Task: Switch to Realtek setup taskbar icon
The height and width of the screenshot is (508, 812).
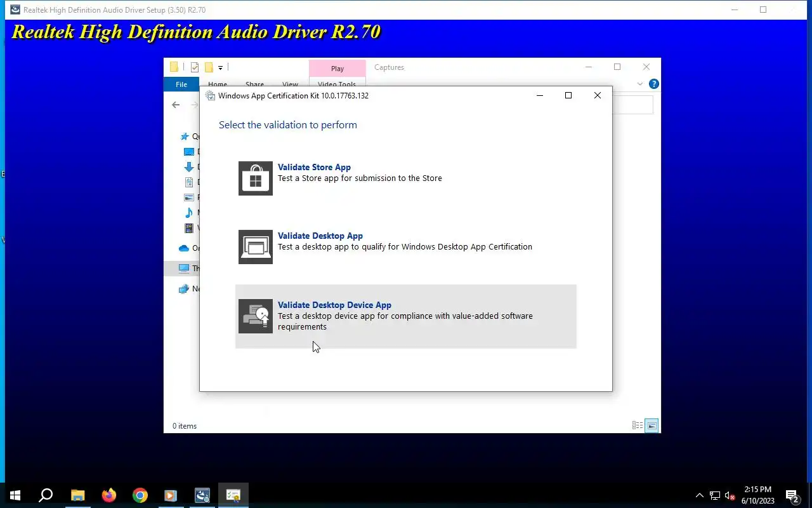Action: [202, 495]
